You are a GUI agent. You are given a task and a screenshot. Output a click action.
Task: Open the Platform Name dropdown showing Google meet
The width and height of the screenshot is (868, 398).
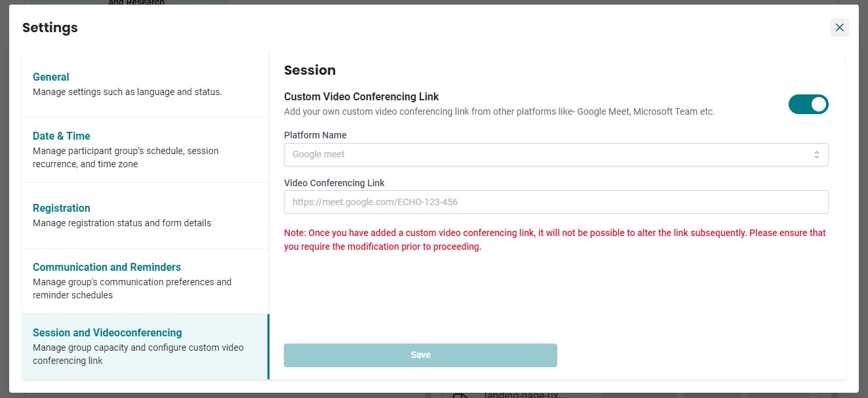[556, 155]
